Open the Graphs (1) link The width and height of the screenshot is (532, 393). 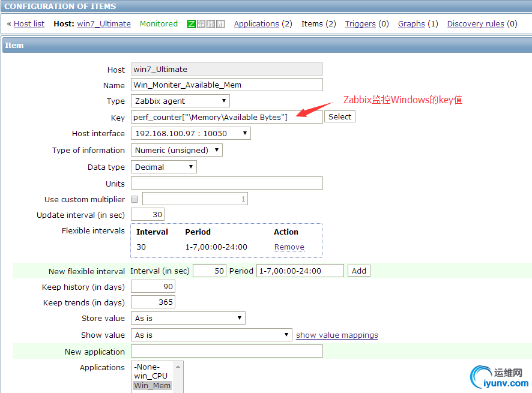click(411, 24)
